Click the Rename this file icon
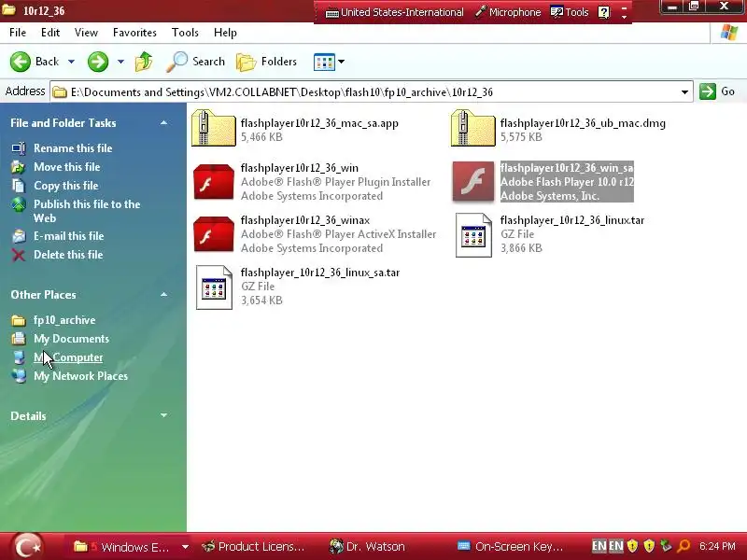Viewport: 747px width, 560px height. click(x=18, y=148)
